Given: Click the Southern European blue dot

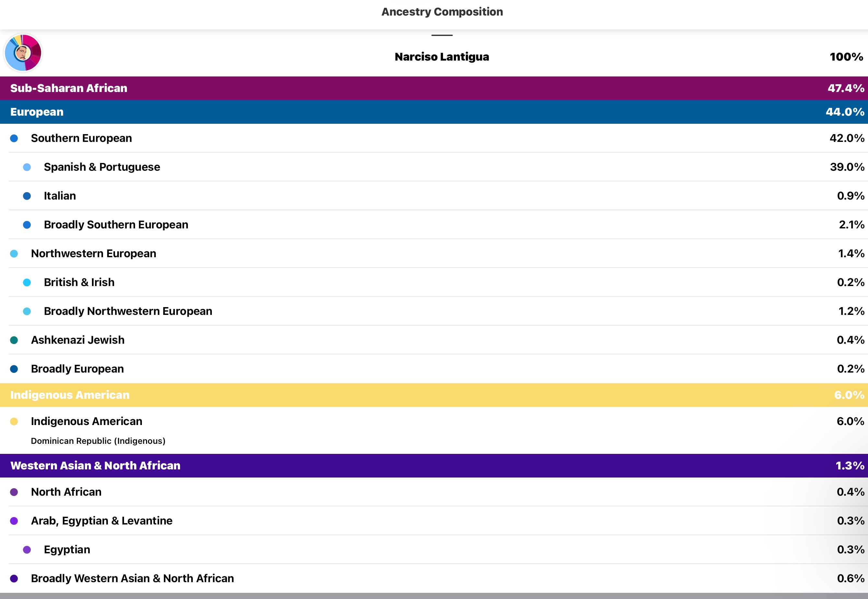Looking at the screenshot, I should 14,138.
